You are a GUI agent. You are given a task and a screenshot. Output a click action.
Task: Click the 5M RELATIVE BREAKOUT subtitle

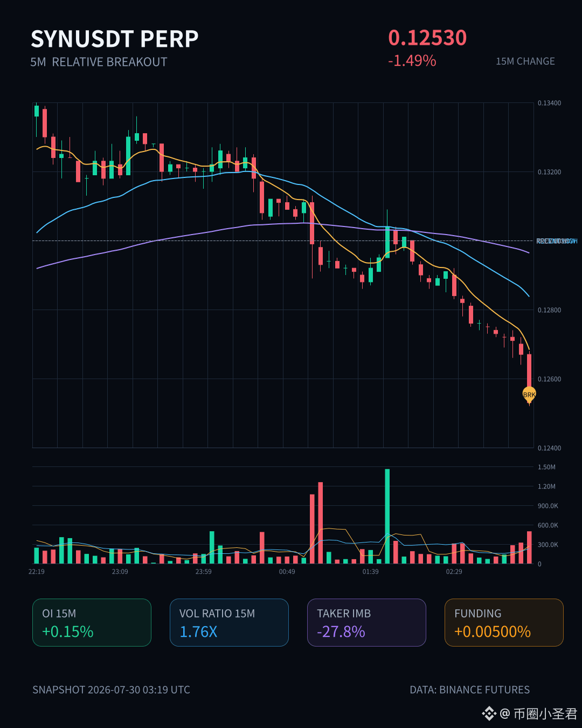[x=99, y=62]
